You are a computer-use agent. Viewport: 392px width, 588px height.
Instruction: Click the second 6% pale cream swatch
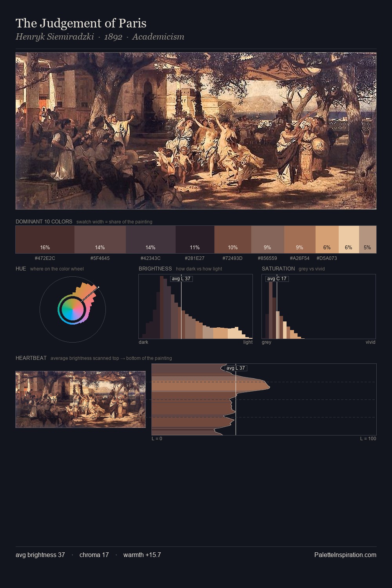tap(349, 240)
